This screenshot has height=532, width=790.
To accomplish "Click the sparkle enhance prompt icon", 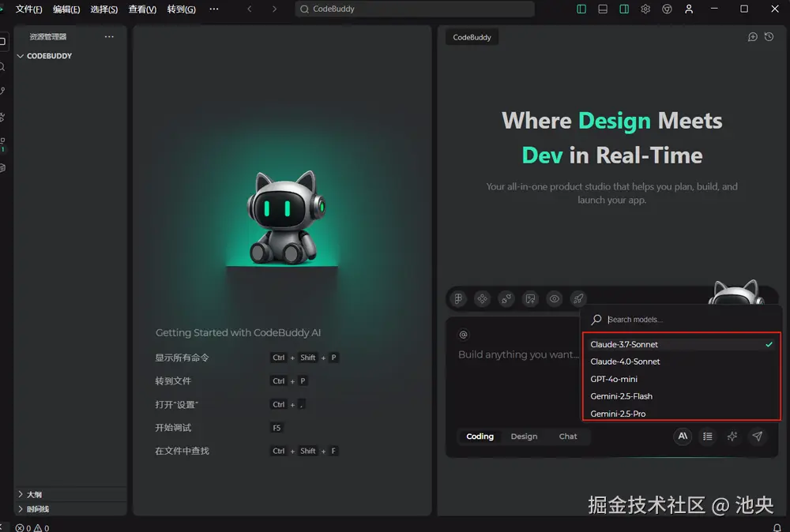I will (732, 436).
